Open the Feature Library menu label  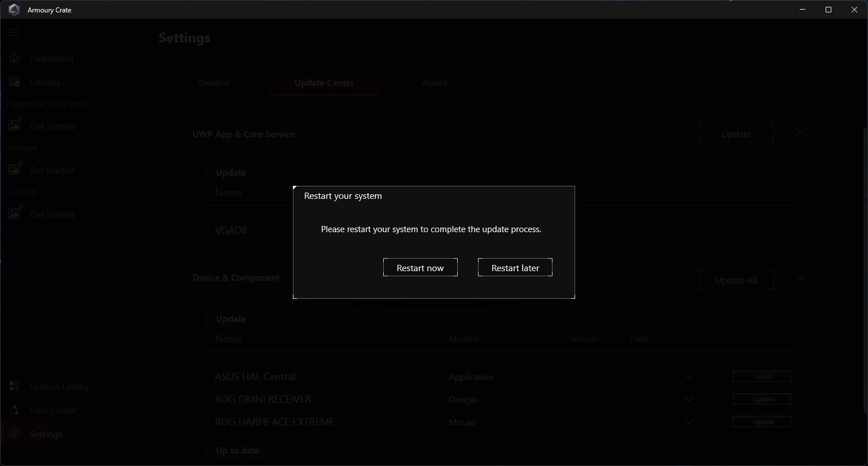point(59,387)
